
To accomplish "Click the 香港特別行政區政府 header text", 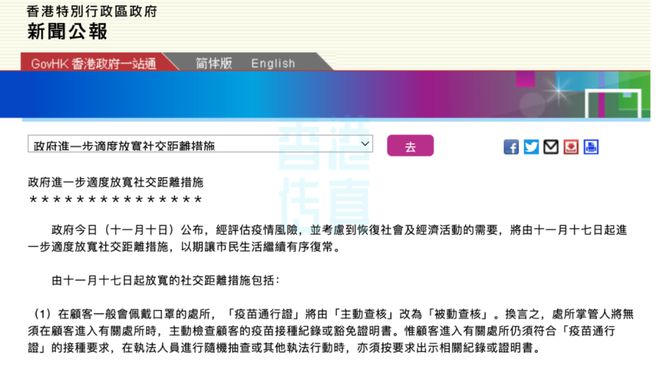I will coord(92,11).
